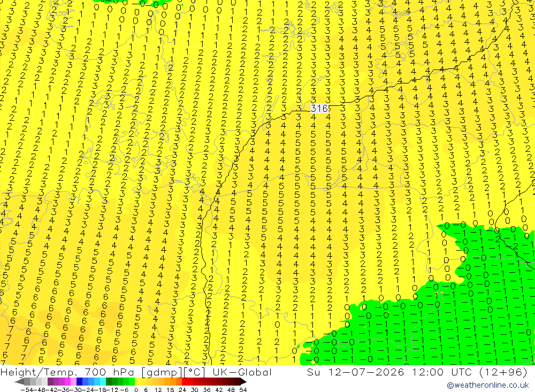This screenshot has width=535, height=392.
Task: Click the legend scale value '36'
Action: [x=207, y=390]
